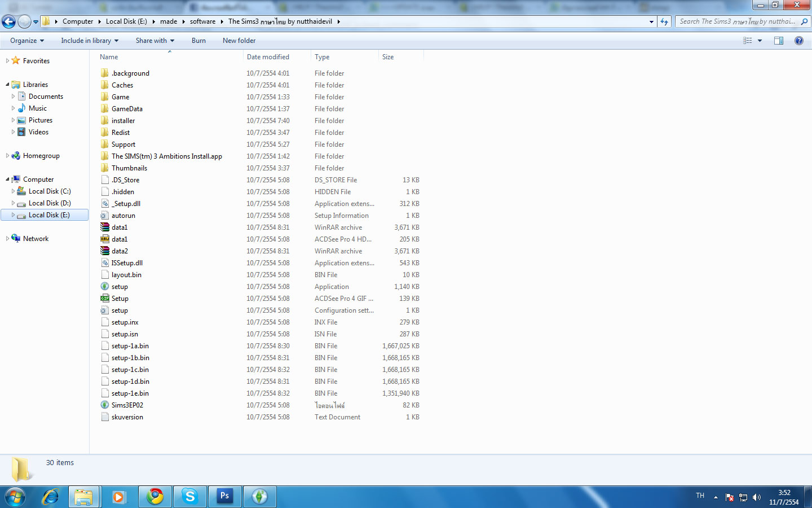
Task: Collapse the Libraries tree node
Action: tap(7, 85)
